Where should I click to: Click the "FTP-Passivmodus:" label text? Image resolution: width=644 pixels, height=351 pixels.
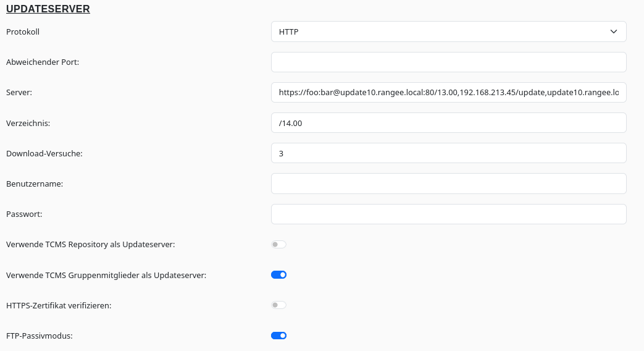(40, 336)
